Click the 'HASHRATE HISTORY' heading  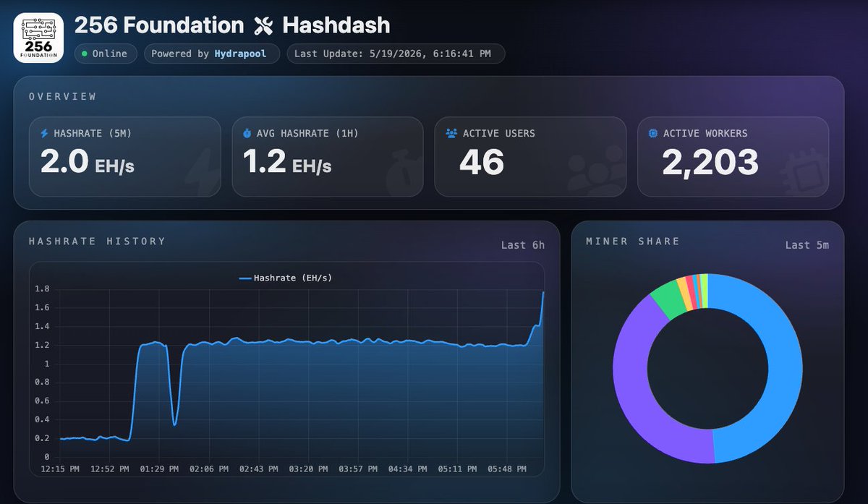click(x=97, y=242)
